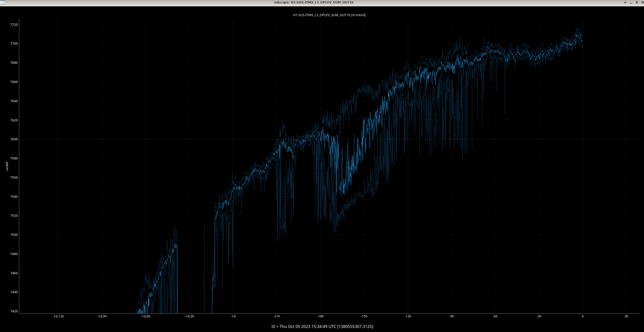Click the 7700 y-axis tick label
The height and width of the screenshot is (332, 644).
pos(14,44)
